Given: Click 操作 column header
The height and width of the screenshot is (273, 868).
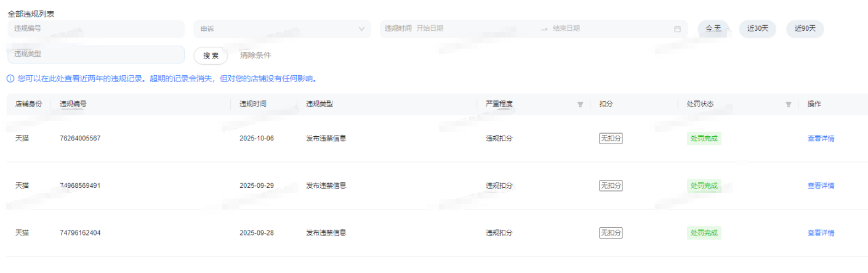Looking at the screenshot, I should click(814, 104).
